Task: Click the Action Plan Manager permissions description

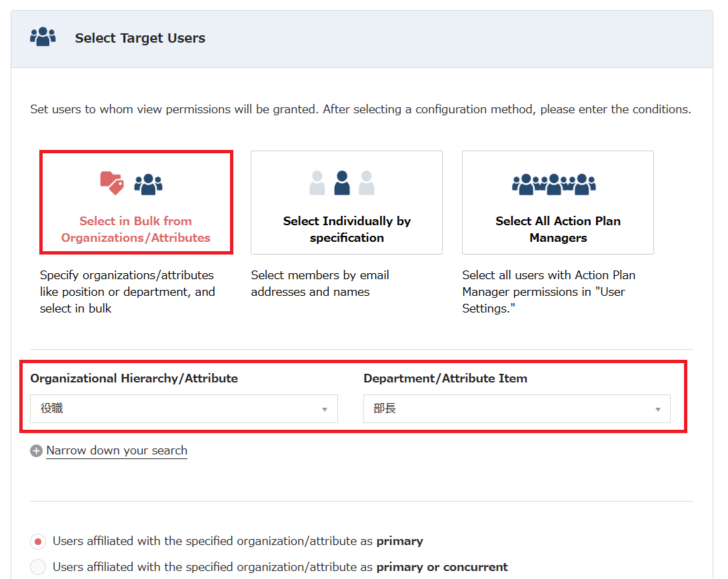Action: 549,291
